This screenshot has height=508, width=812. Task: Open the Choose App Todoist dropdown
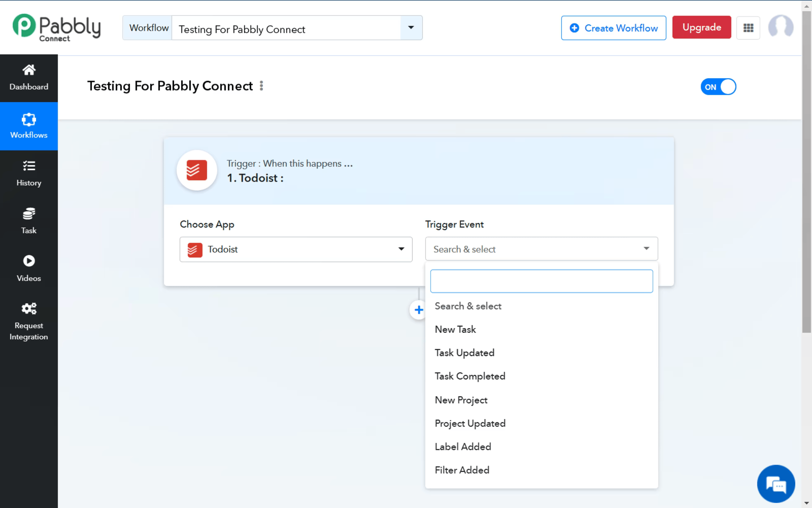click(296, 249)
